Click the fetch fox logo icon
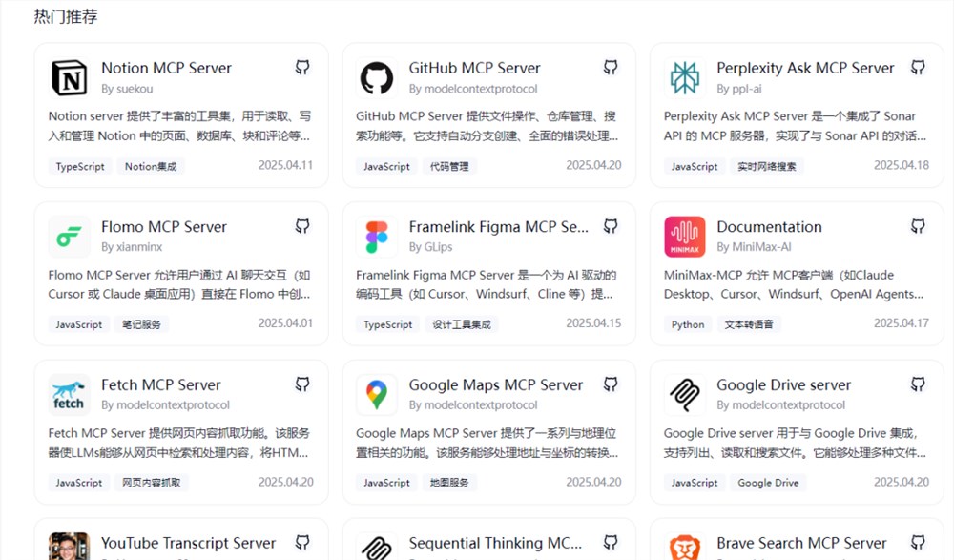Screen dimensions: 954x560 tap(68, 394)
